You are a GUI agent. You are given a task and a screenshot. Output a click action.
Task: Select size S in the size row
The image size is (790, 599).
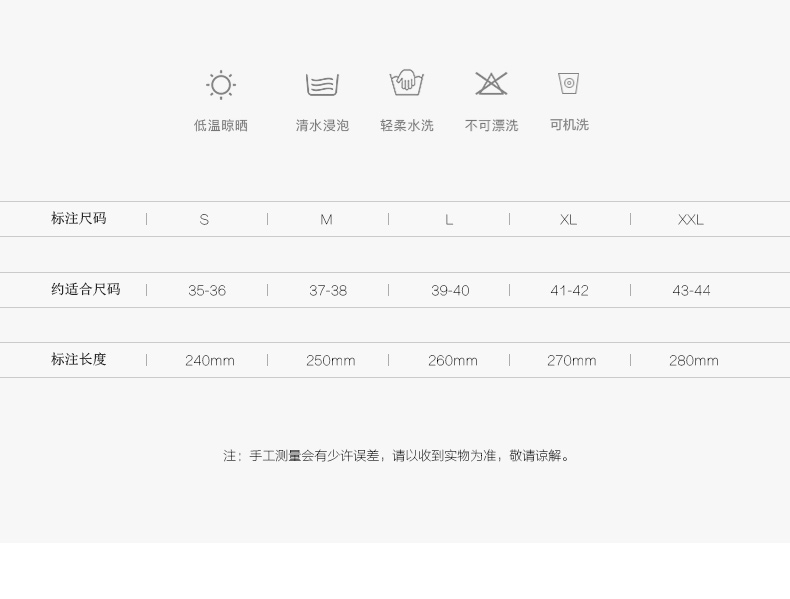pos(204,220)
